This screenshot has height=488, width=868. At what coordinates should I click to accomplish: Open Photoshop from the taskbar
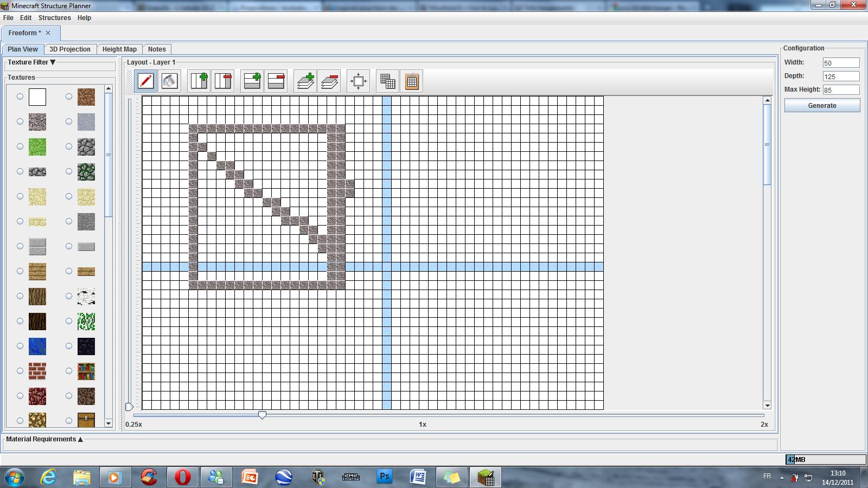coord(385,477)
